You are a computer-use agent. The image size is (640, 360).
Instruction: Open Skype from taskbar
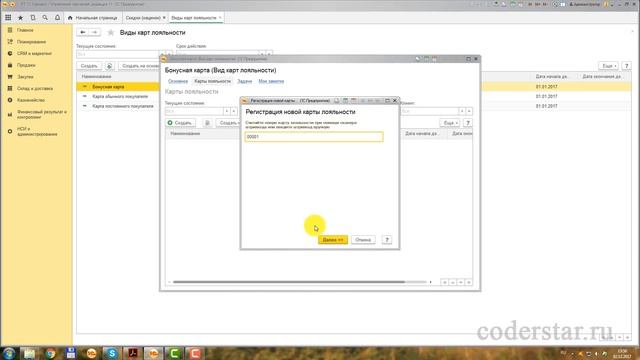pyautogui.click(x=112, y=353)
